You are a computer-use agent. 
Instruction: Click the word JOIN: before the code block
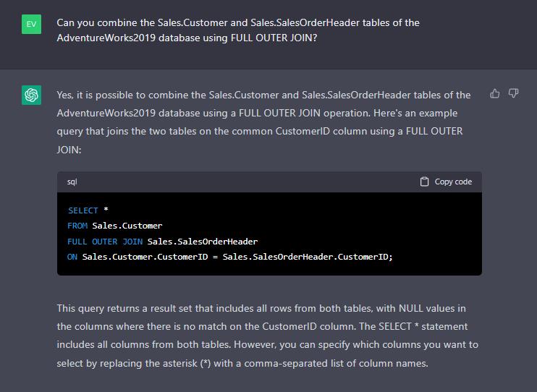[x=69, y=150]
